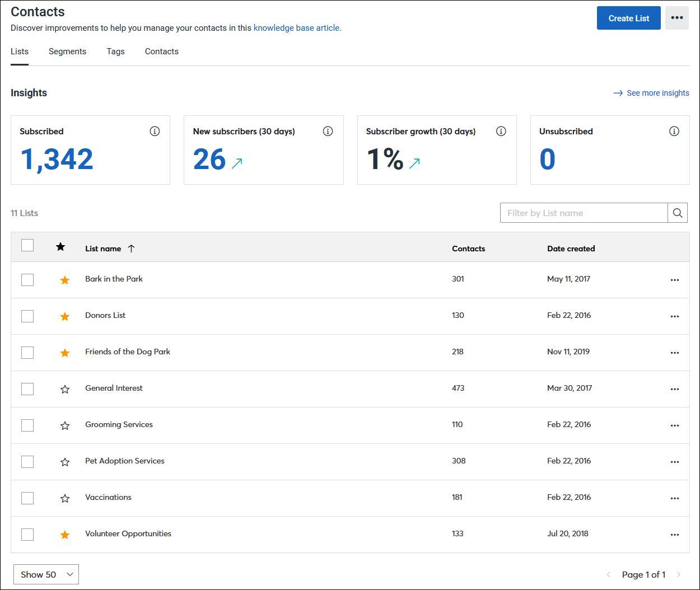The width and height of the screenshot is (700, 590).
Task: Unstar the Bark in the Park list
Action: (x=65, y=280)
